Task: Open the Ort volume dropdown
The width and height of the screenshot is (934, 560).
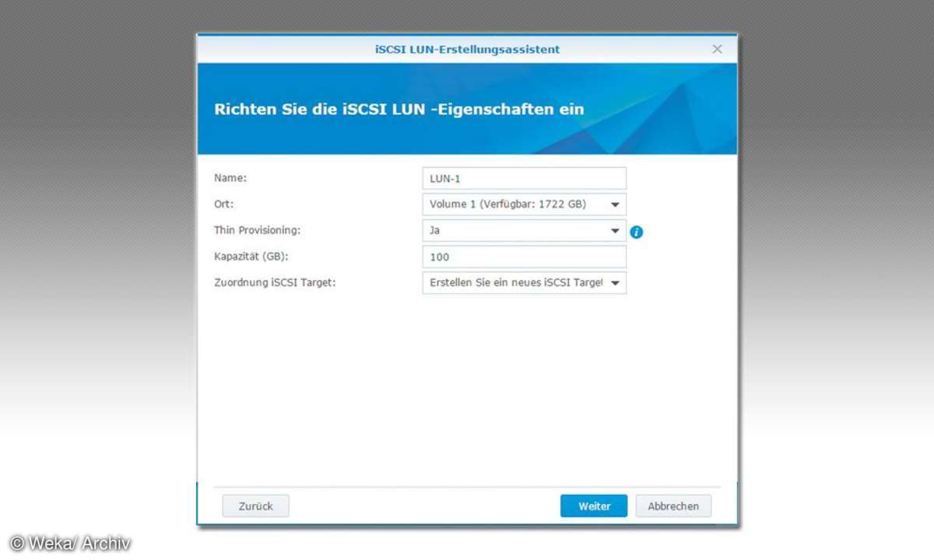Action: coord(524,205)
